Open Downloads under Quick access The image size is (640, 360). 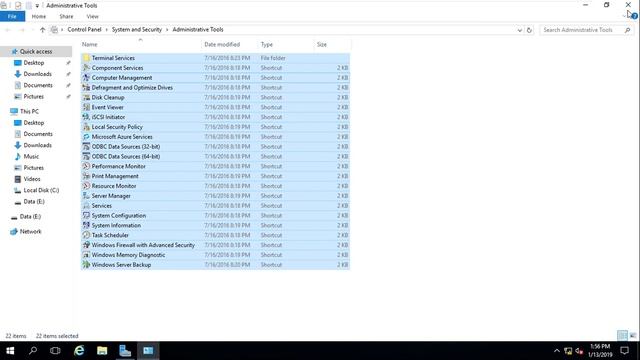coord(37,74)
